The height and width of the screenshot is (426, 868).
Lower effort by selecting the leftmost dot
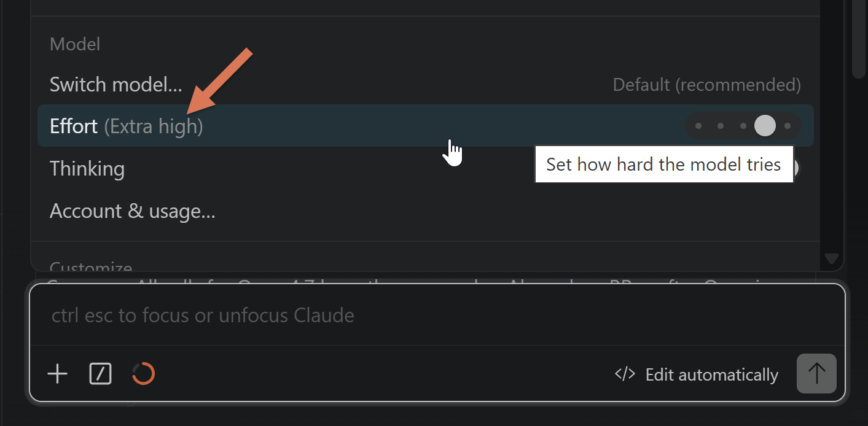point(698,125)
